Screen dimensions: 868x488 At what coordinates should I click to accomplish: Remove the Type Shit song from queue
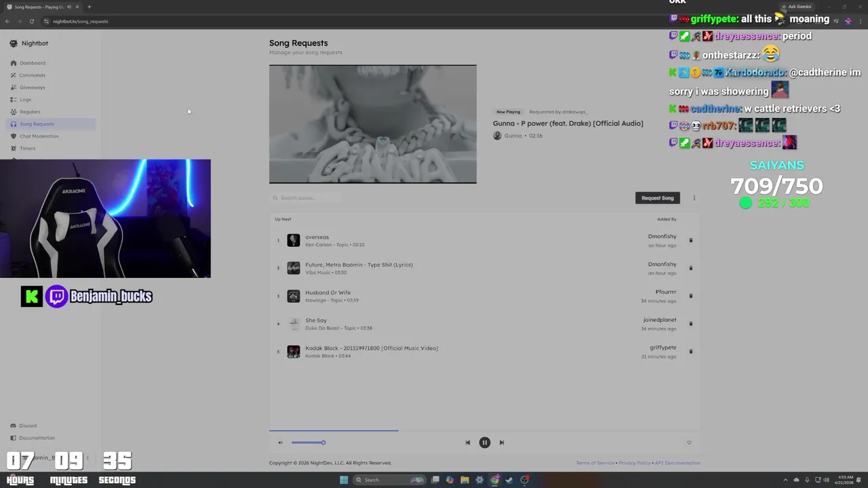coord(691,268)
